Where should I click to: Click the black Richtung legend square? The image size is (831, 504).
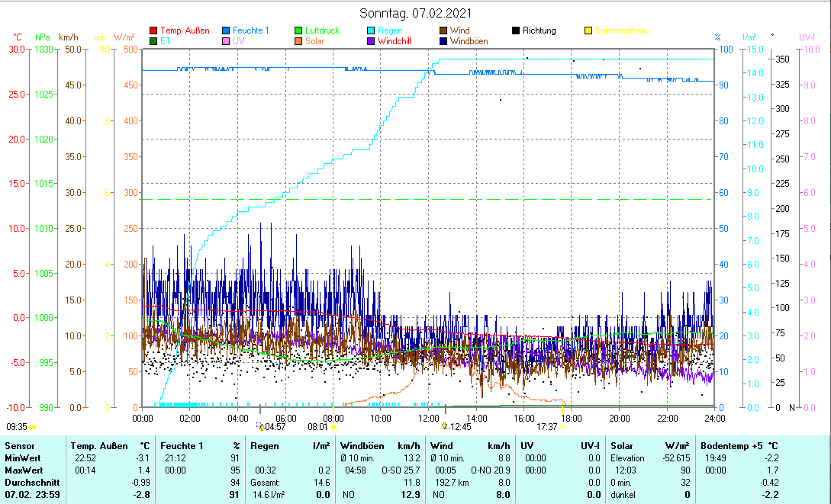pyautogui.click(x=517, y=30)
